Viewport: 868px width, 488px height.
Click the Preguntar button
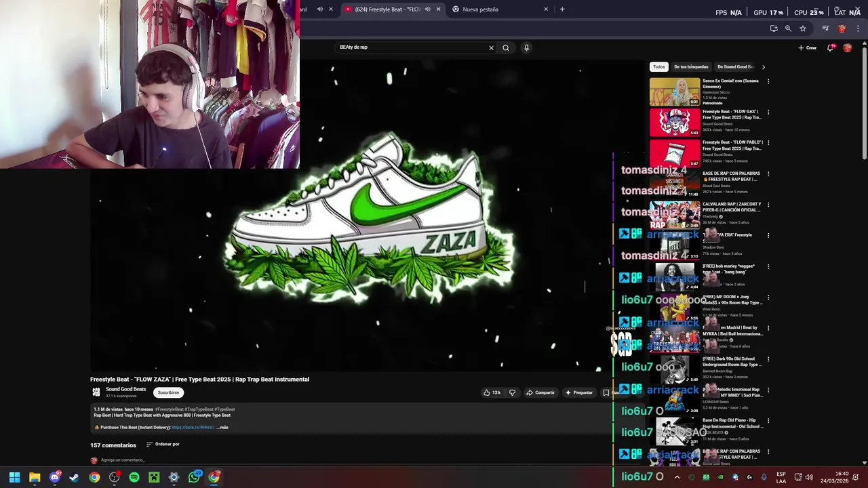(x=578, y=392)
